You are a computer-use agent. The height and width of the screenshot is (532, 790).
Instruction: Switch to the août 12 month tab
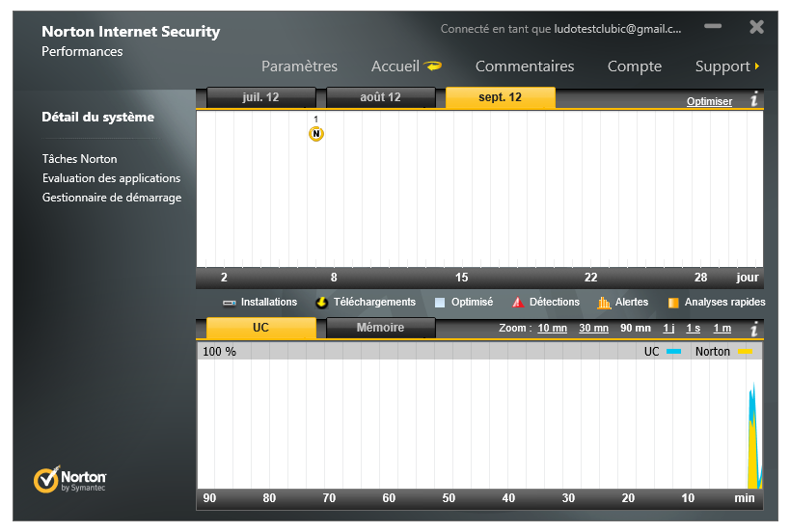click(380, 97)
